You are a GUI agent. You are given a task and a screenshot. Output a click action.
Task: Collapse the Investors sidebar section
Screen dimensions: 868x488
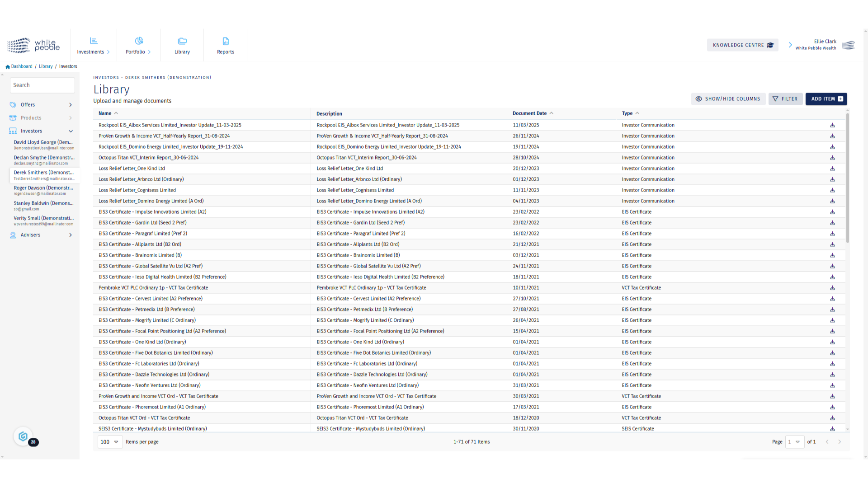pos(71,131)
